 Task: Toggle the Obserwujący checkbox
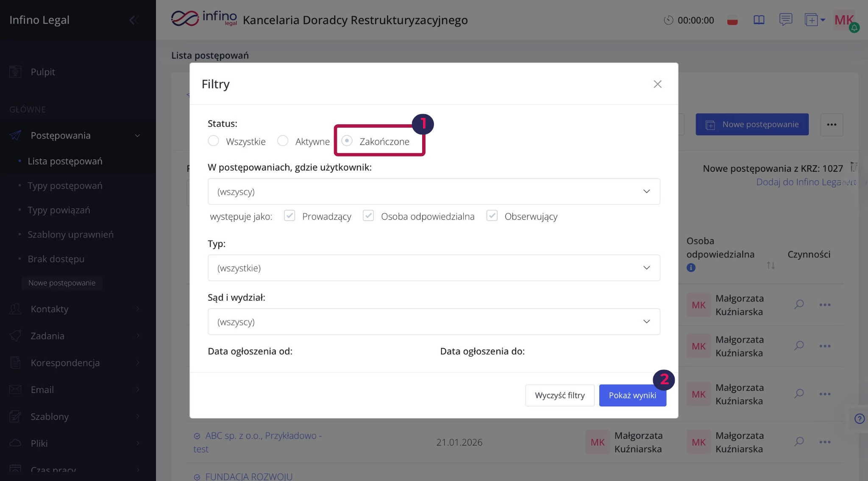tap(492, 216)
